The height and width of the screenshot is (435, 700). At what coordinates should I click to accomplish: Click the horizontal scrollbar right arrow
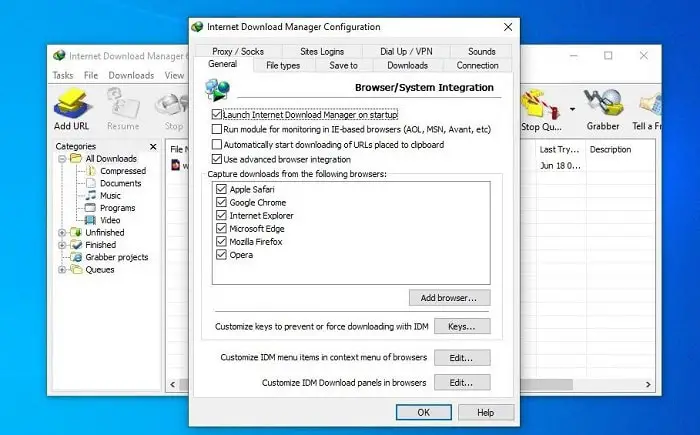click(x=648, y=384)
